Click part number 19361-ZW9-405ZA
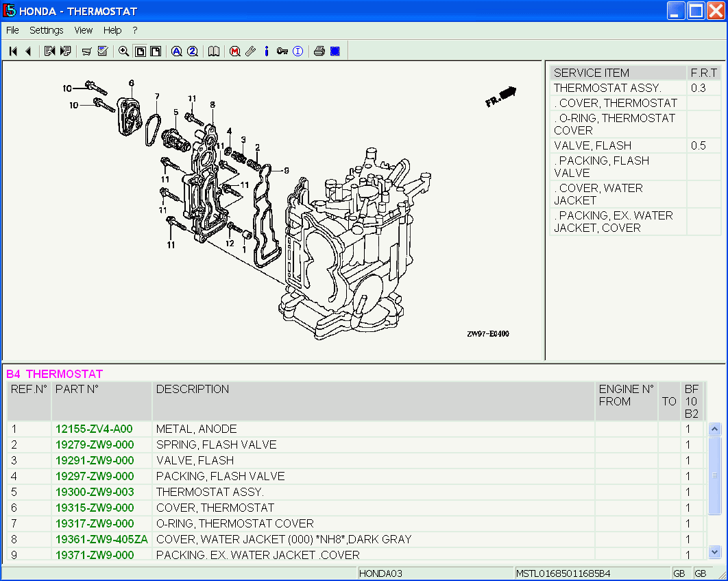The image size is (728, 581). click(101, 539)
